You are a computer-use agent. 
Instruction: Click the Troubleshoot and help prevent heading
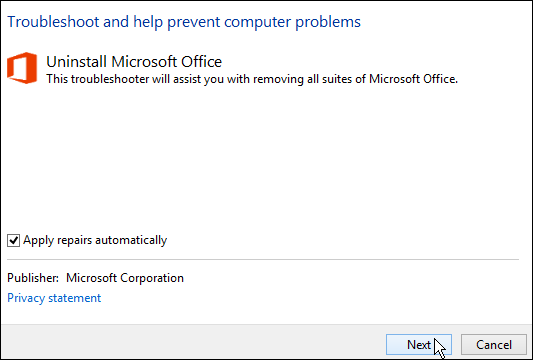pyautogui.click(x=184, y=22)
